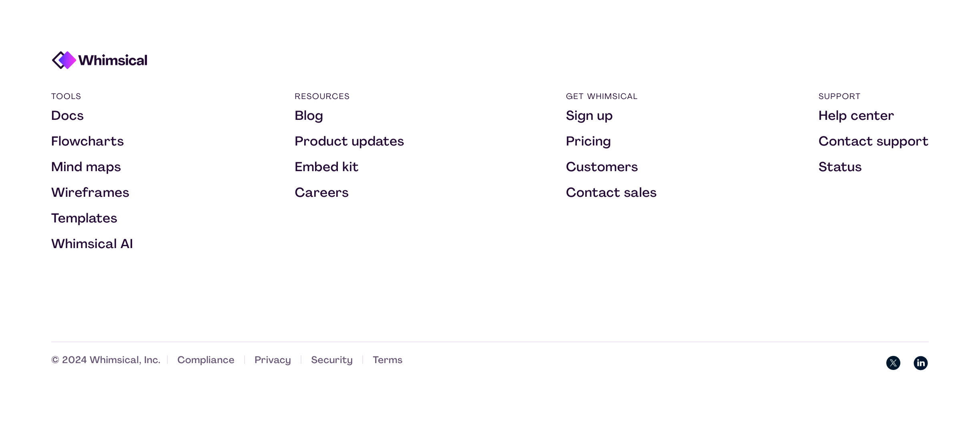Visit the Help center
The image size is (980, 422).
[x=856, y=116]
